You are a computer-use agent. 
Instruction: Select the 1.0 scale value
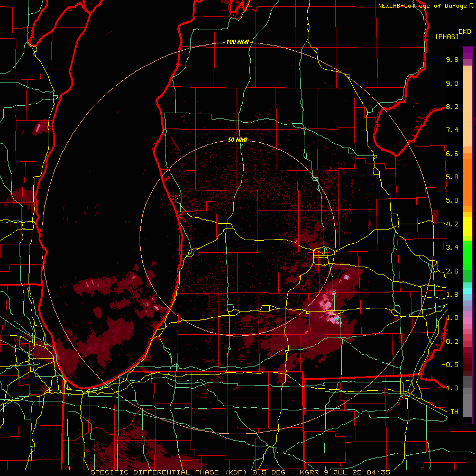(x=452, y=318)
